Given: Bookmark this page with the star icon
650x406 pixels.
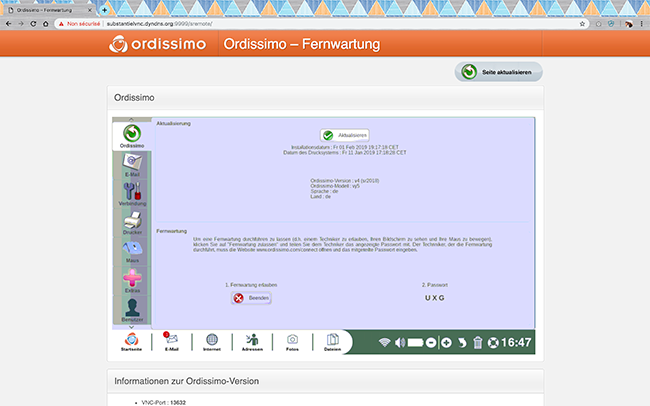Looking at the screenshot, I should 582,24.
